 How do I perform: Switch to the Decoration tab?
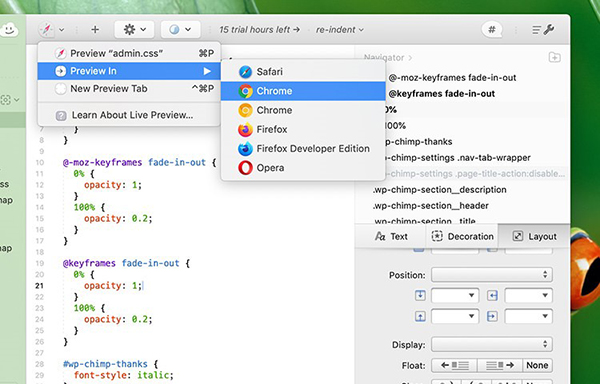point(463,236)
